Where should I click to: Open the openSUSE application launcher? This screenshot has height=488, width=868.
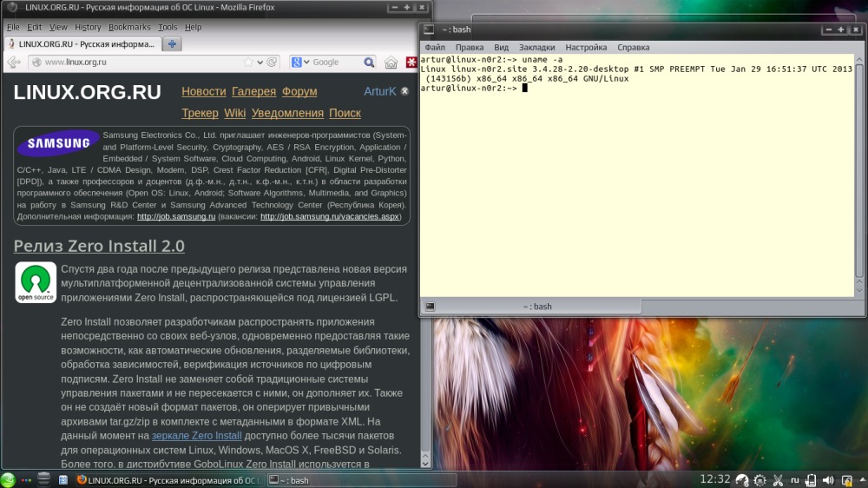[x=9, y=480]
